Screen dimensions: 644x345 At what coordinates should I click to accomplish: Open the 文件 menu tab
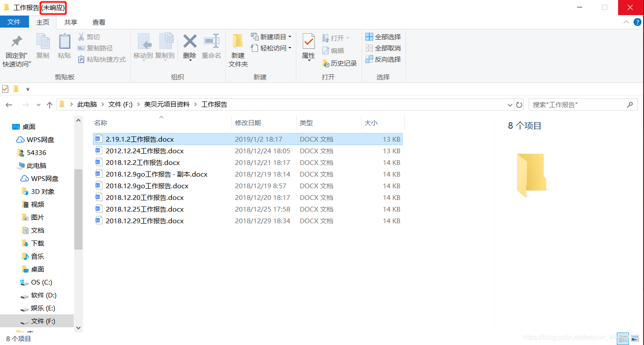click(14, 22)
